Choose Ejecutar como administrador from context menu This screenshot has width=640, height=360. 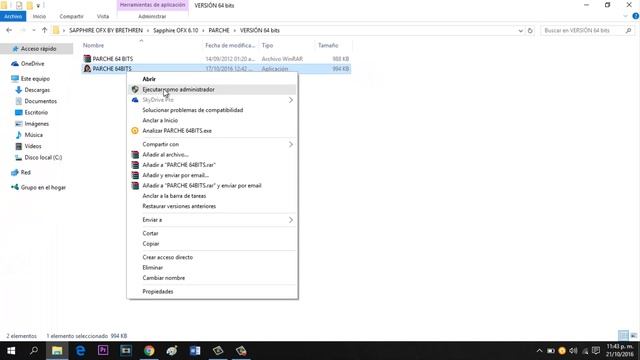[212, 89]
